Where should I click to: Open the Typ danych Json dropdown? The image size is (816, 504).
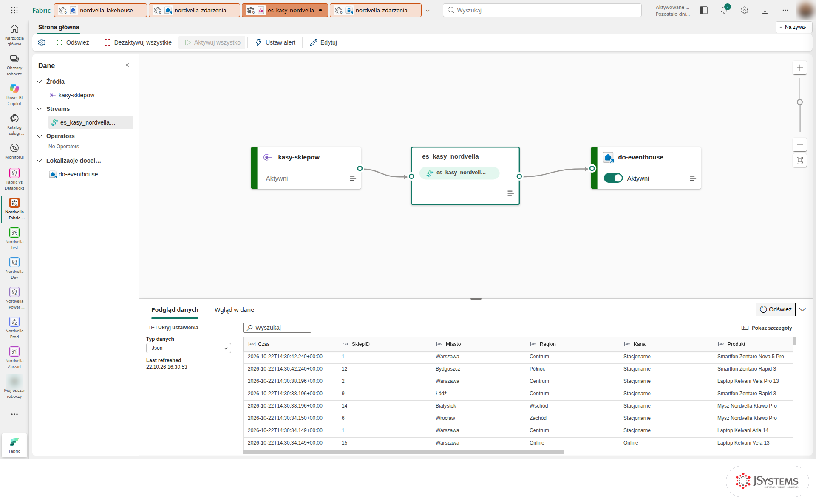(x=189, y=348)
